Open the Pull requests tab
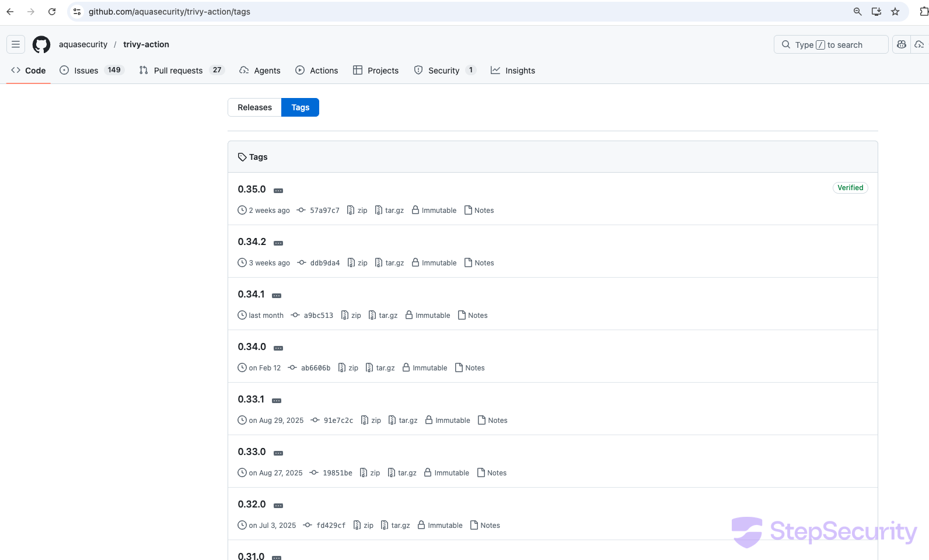Screen dimensions: 929x560 coord(182,71)
